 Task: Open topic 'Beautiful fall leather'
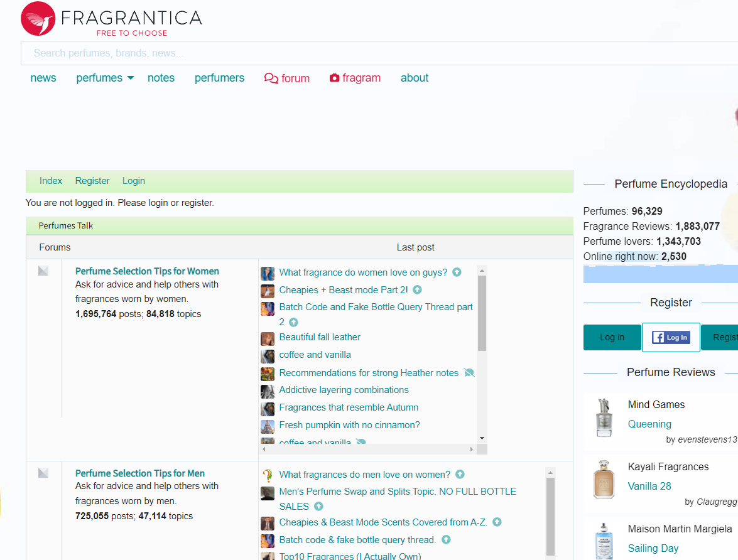[320, 337]
